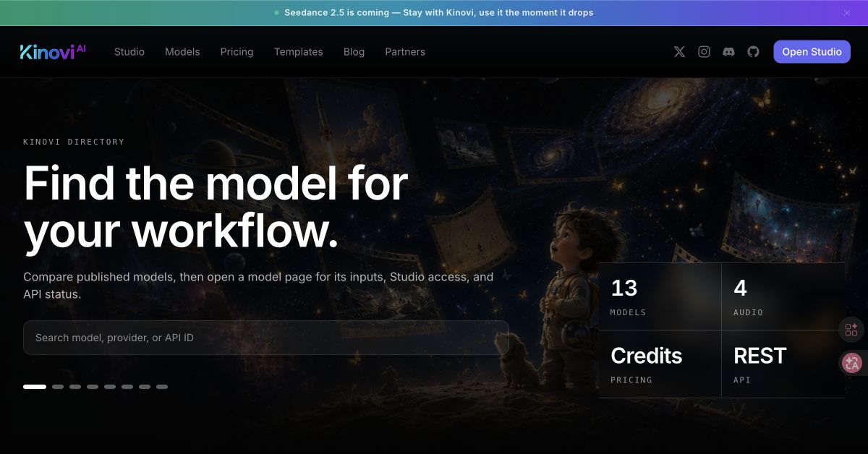Open the Models nav item
The width and height of the screenshot is (868, 454).
pyautogui.click(x=182, y=52)
